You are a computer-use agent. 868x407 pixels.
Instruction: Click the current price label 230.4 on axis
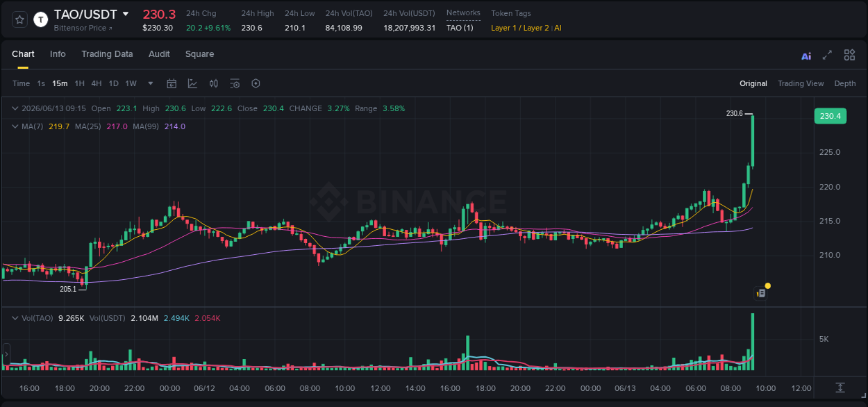point(830,116)
